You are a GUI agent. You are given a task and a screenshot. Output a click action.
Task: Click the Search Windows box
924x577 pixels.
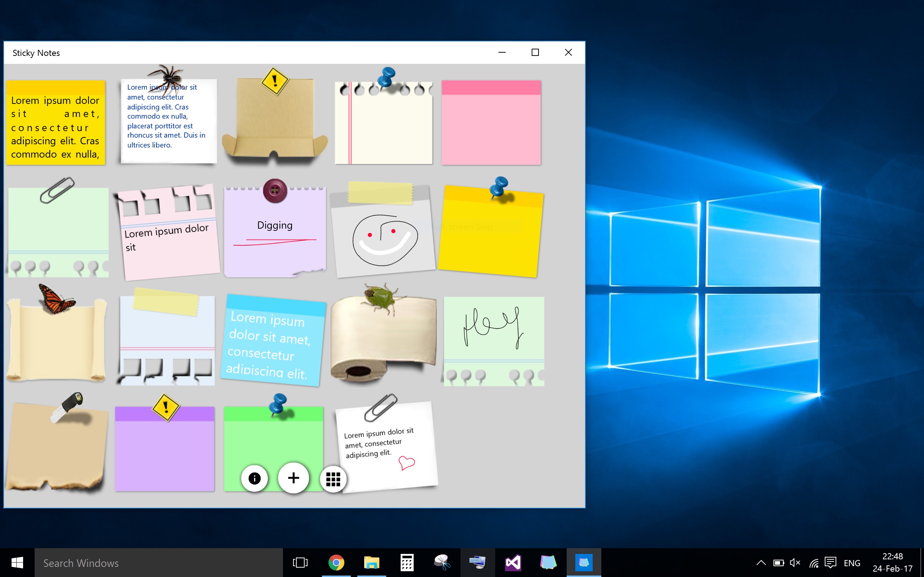[158, 563]
